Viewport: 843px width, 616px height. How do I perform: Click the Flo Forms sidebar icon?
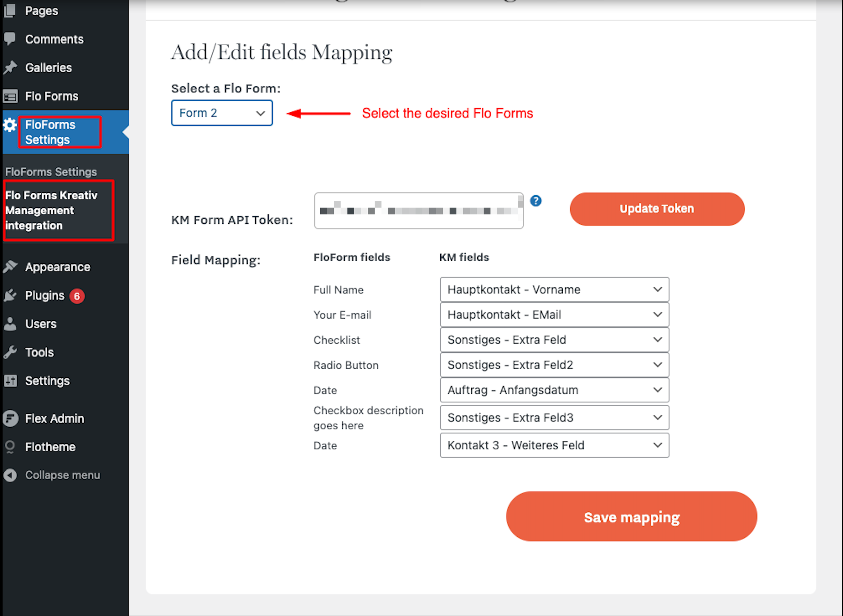click(x=10, y=96)
